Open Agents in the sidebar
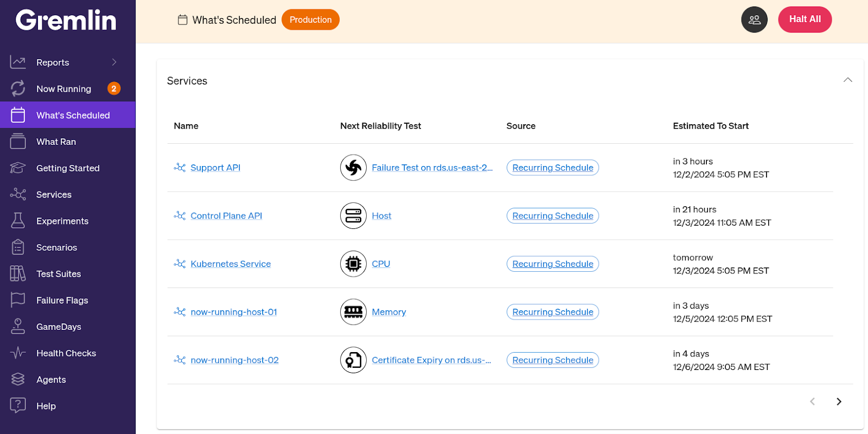The image size is (868, 434). [68, 379]
